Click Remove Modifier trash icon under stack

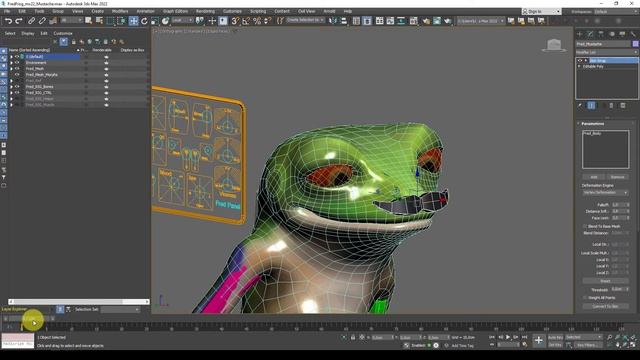pos(611,105)
